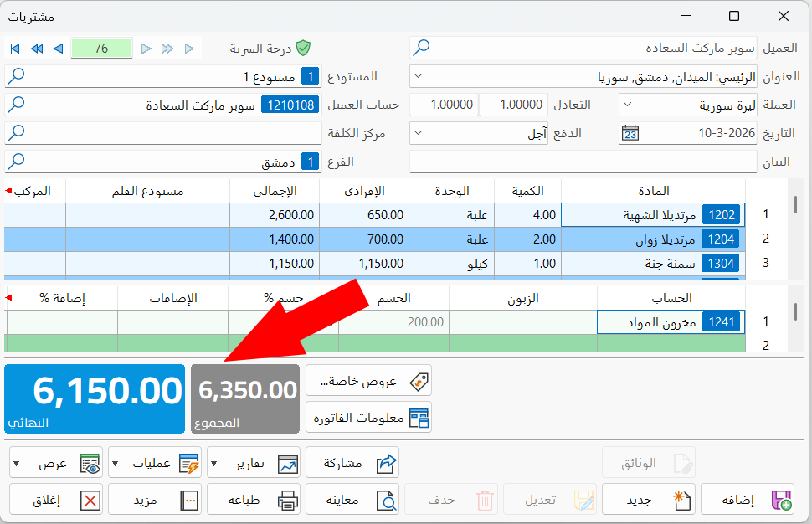This screenshot has width=812, height=524.
Task: Click the record number field showing 76
Action: tap(101, 49)
